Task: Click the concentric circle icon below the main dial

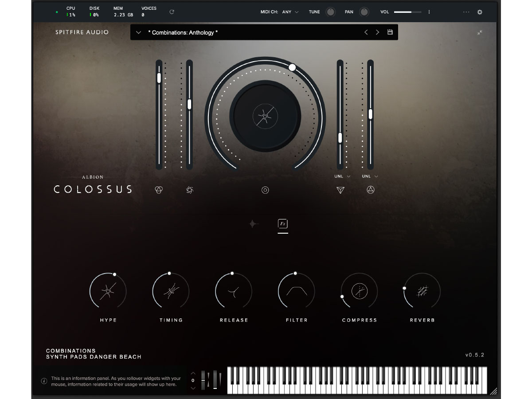Action: [x=265, y=190]
